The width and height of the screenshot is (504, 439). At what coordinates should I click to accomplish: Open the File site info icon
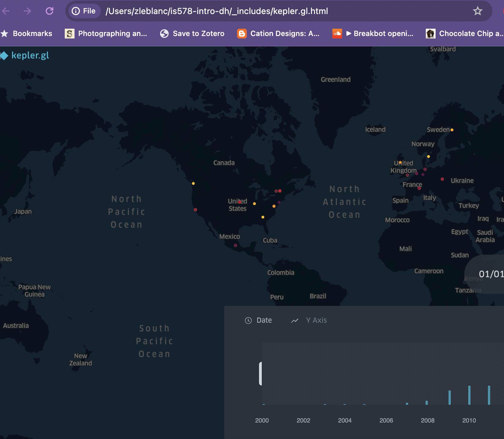[76, 11]
